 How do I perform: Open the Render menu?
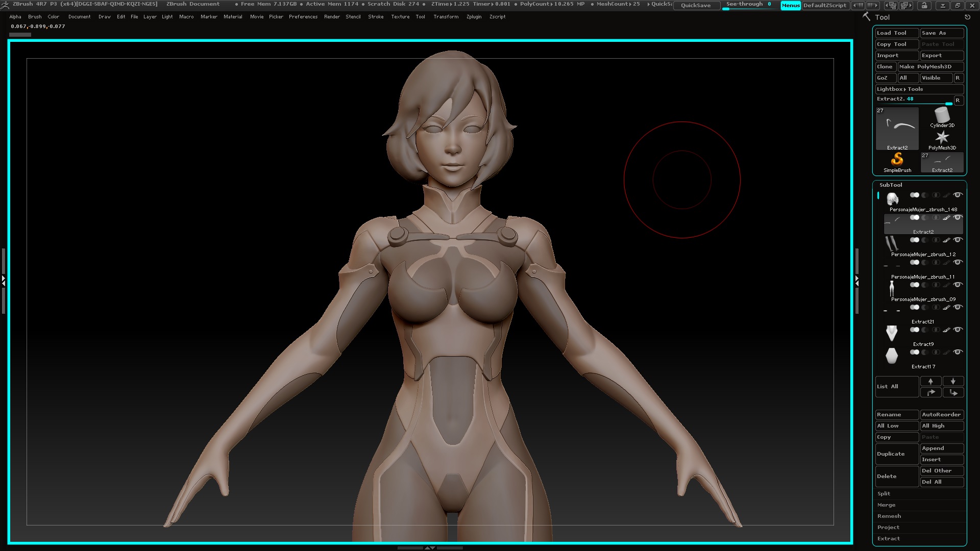pyautogui.click(x=332, y=17)
